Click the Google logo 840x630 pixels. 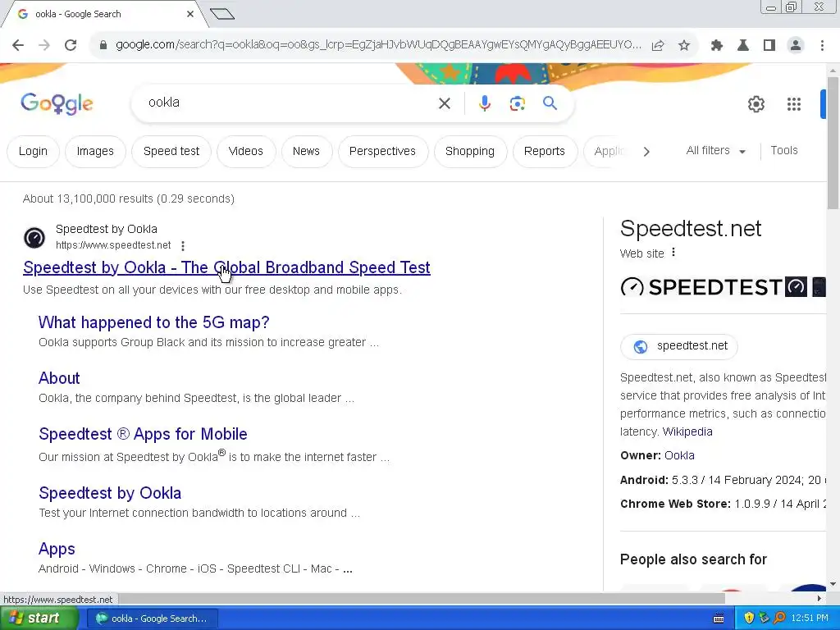pos(57,103)
